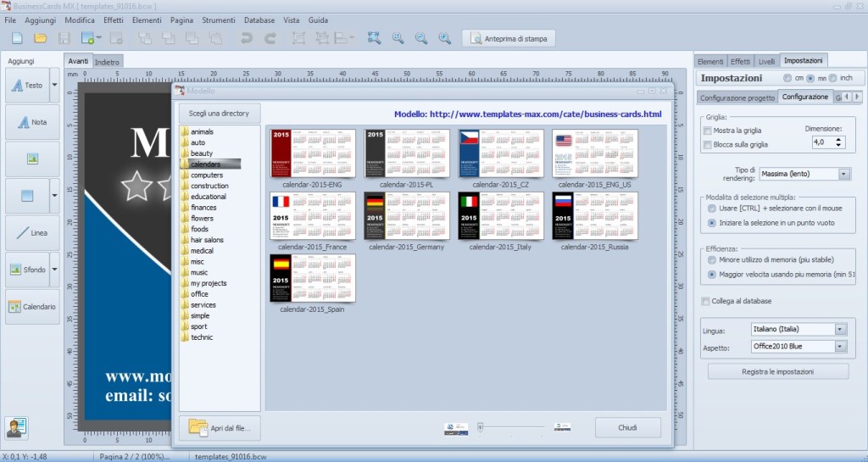Click the person card icon at bottom left

tap(17, 428)
